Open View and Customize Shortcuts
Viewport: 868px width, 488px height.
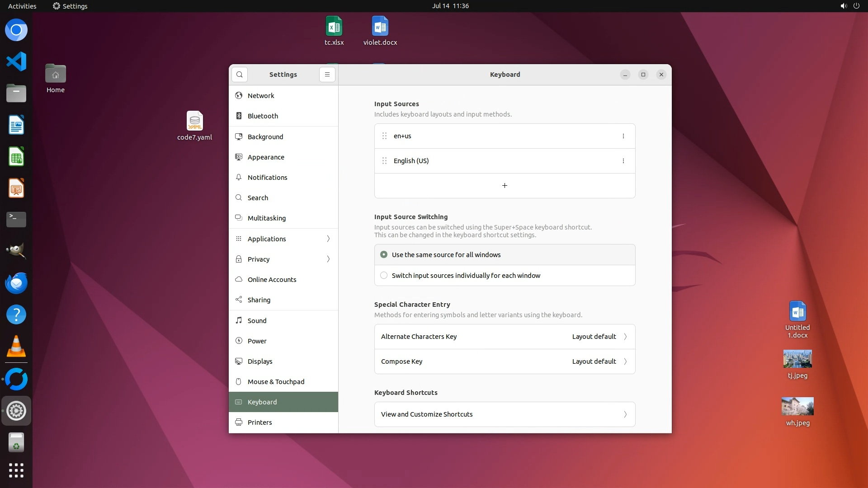tap(505, 414)
